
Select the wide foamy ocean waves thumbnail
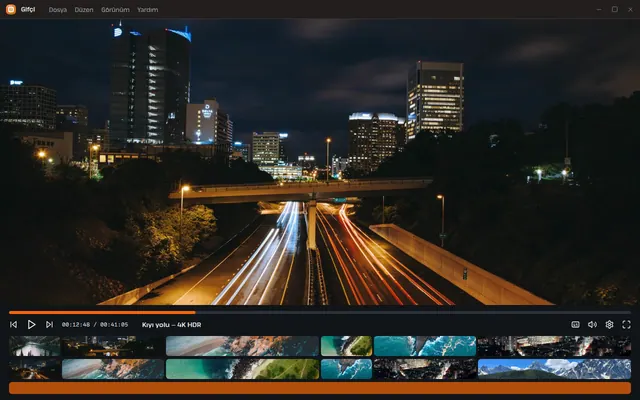(x=425, y=346)
